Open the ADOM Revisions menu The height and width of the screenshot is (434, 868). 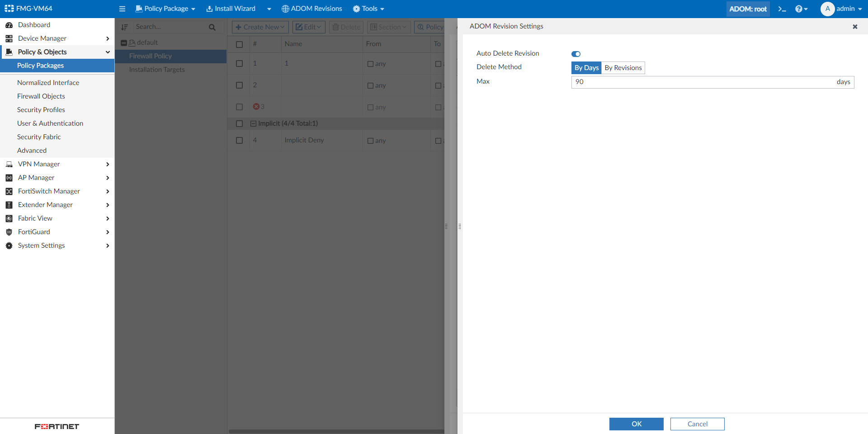pyautogui.click(x=312, y=9)
